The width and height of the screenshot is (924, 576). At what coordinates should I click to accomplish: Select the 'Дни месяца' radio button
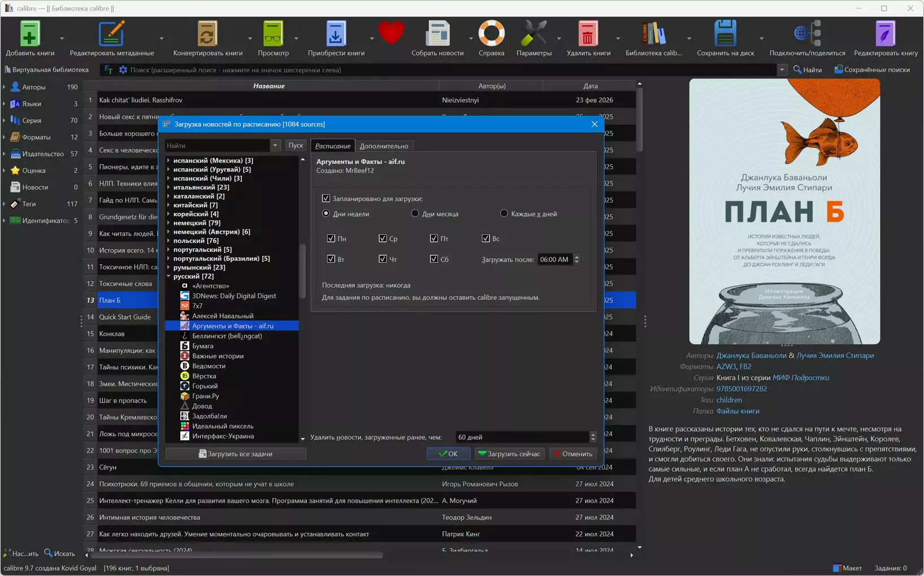click(x=415, y=213)
